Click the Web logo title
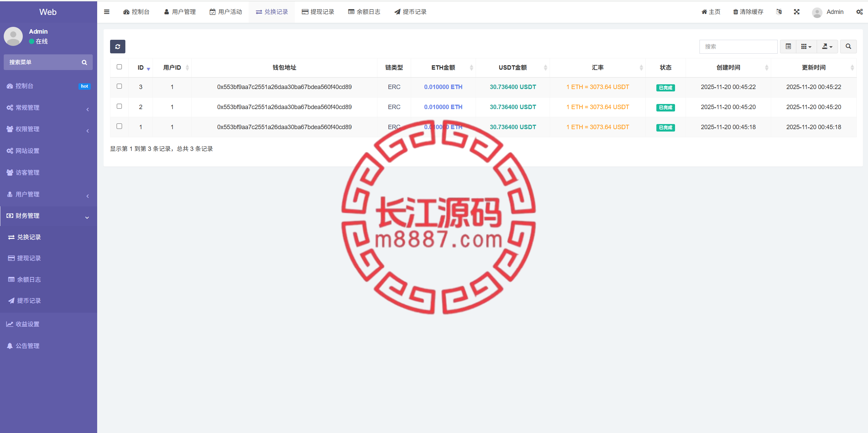The width and height of the screenshot is (868, 433). tap(48, 12)
